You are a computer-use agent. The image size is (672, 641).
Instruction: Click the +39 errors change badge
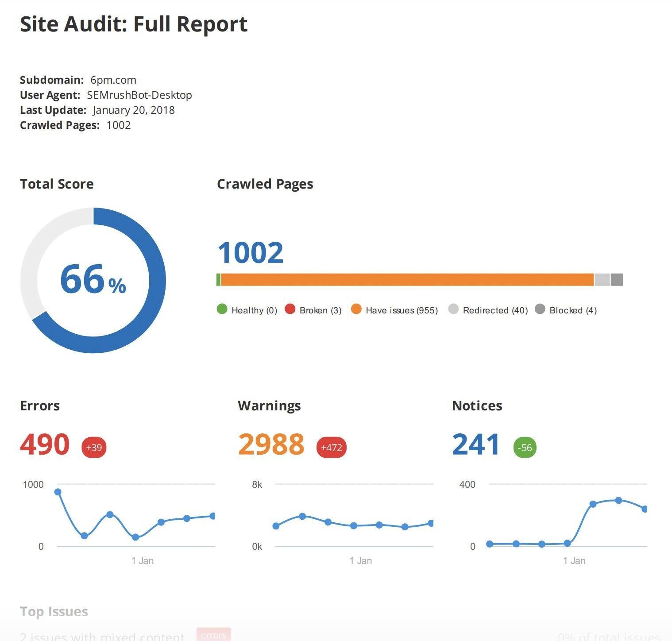[x=94, y=448]
